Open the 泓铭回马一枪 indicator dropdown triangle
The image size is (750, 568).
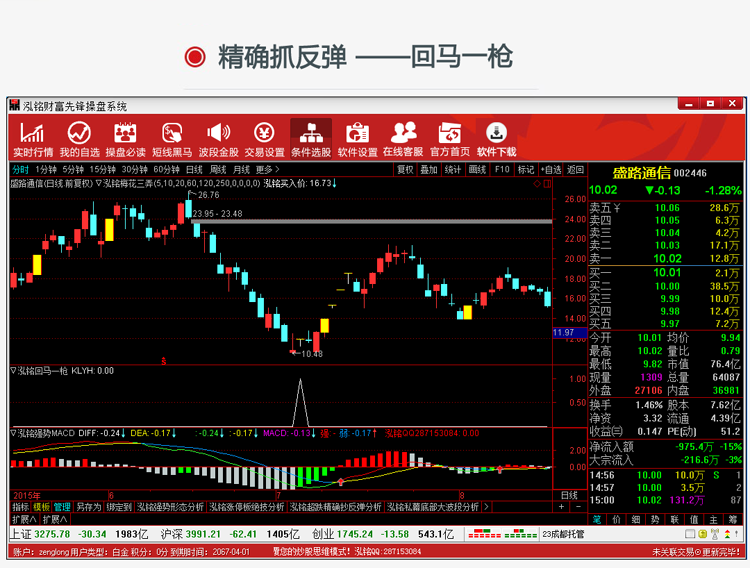[12, 371]
